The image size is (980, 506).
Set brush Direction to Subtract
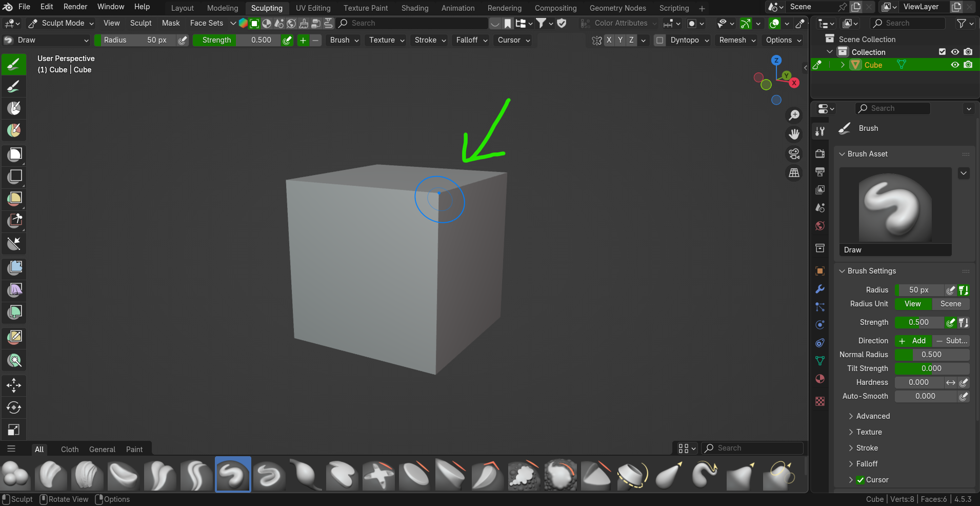click(x=951, y=341)
